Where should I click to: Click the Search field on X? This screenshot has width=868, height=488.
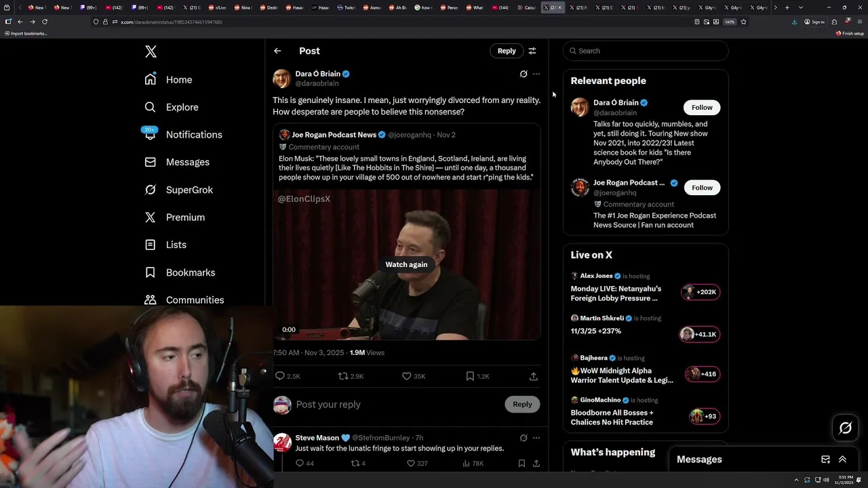tap(646, 51)
